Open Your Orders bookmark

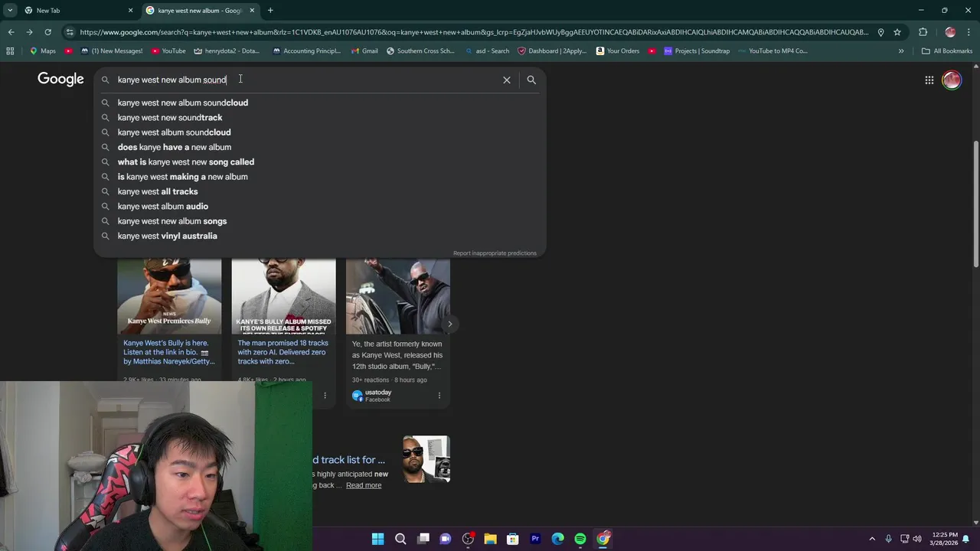coord(617,51)
